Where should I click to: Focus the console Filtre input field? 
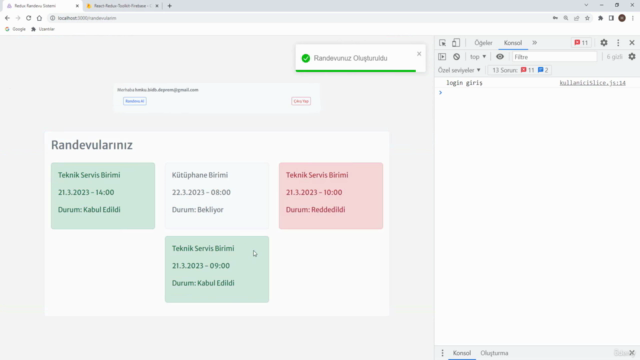(554, 57)
